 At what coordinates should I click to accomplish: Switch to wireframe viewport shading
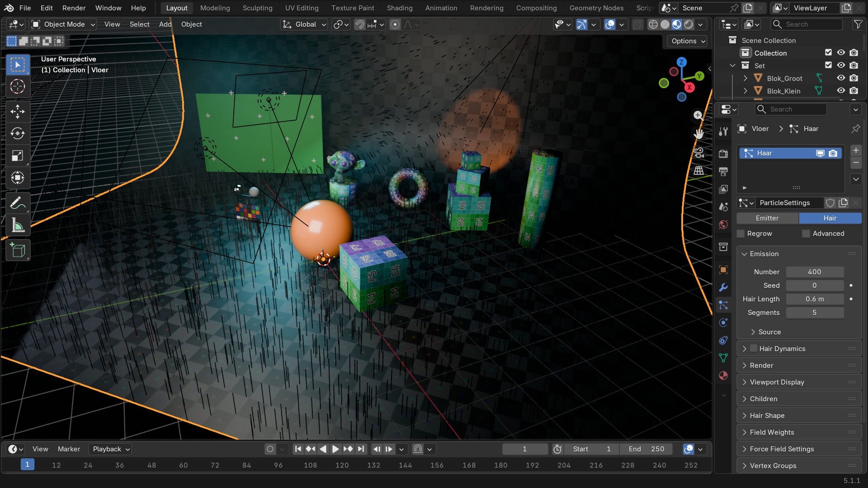653,24
